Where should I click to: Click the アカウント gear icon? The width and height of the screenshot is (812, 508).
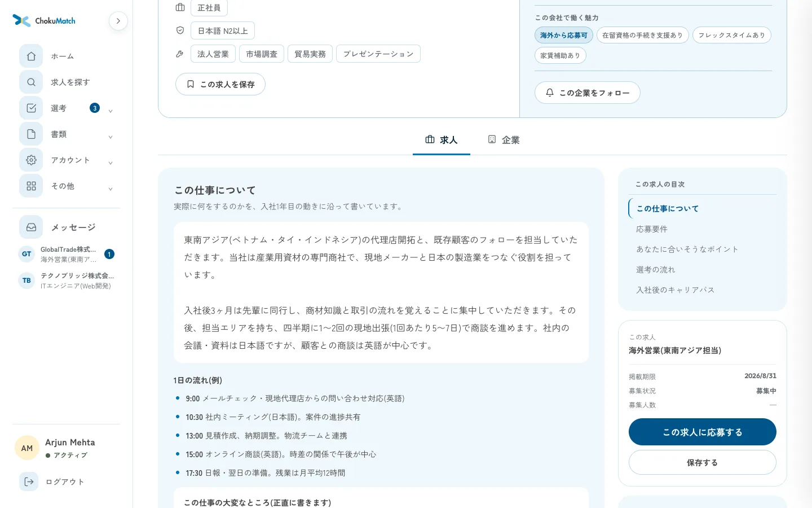tap(31, 160)
